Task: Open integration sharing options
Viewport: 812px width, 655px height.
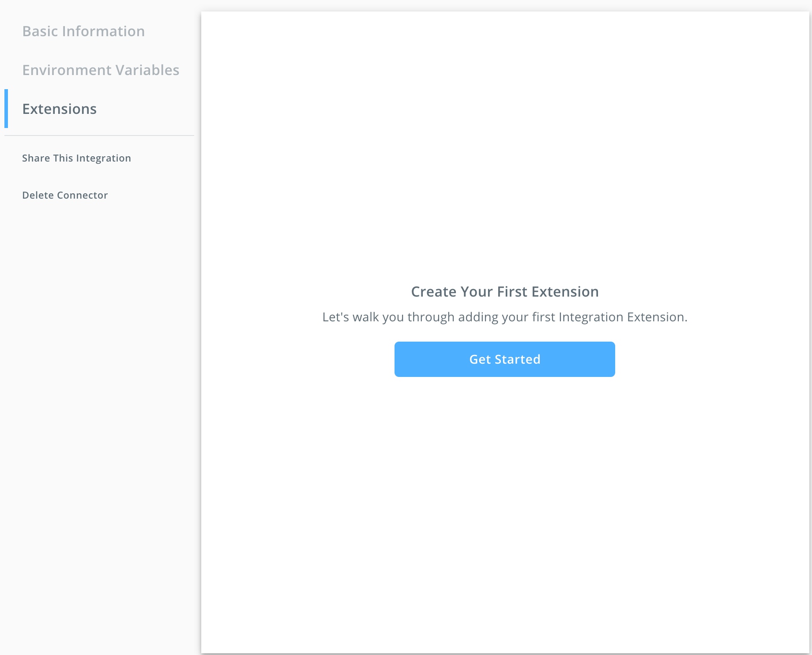Action: 77,158
